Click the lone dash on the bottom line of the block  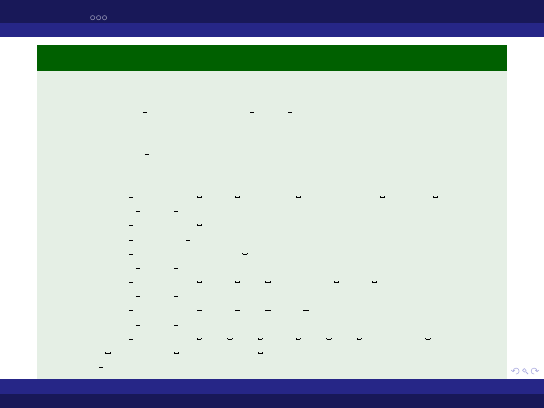[x=101, y=367]
